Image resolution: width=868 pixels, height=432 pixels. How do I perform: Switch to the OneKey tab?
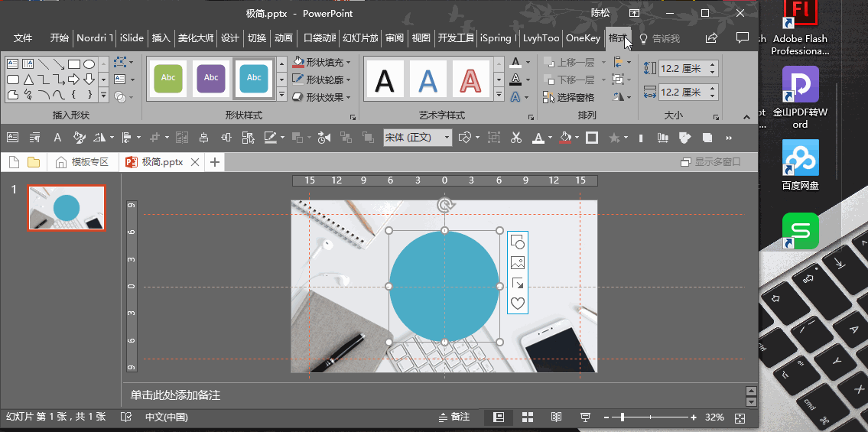[583, 38]
